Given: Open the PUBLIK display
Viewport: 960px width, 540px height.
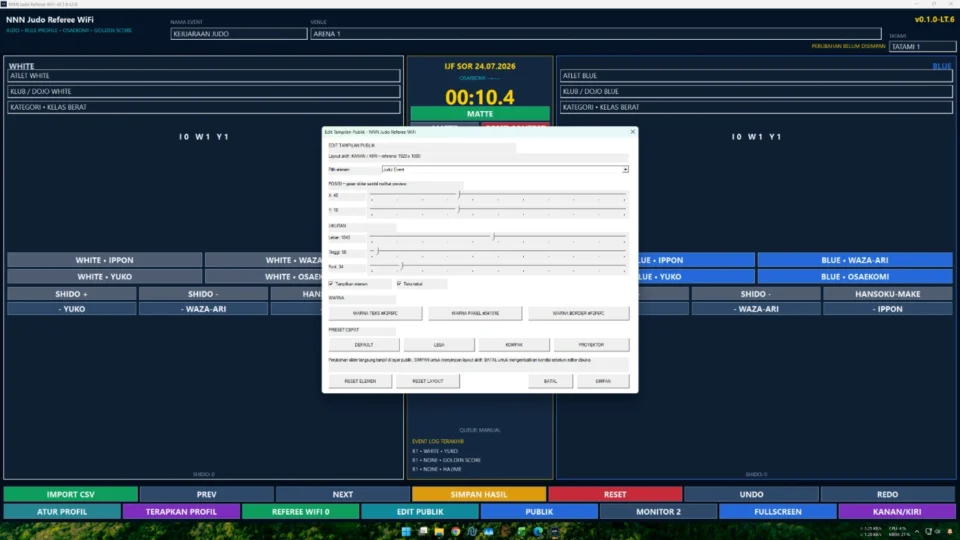Looking at the screenshot, I should point(539,511).
